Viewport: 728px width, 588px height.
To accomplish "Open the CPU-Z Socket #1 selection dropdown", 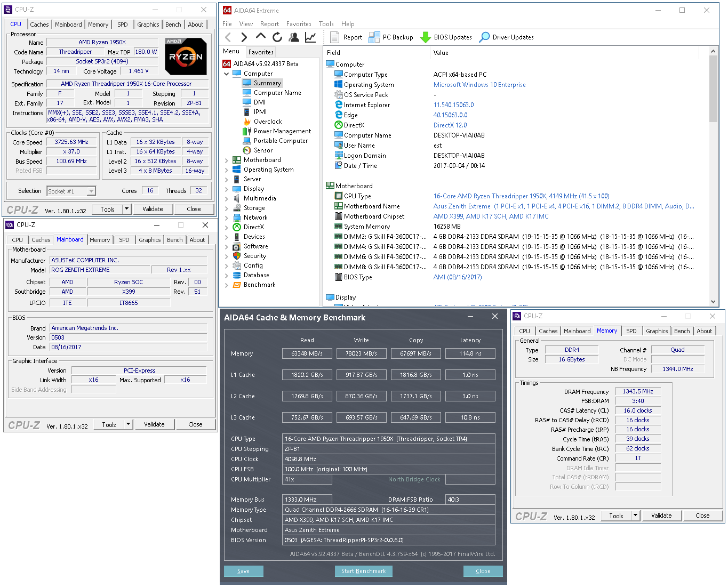I will tap(71, 191).
